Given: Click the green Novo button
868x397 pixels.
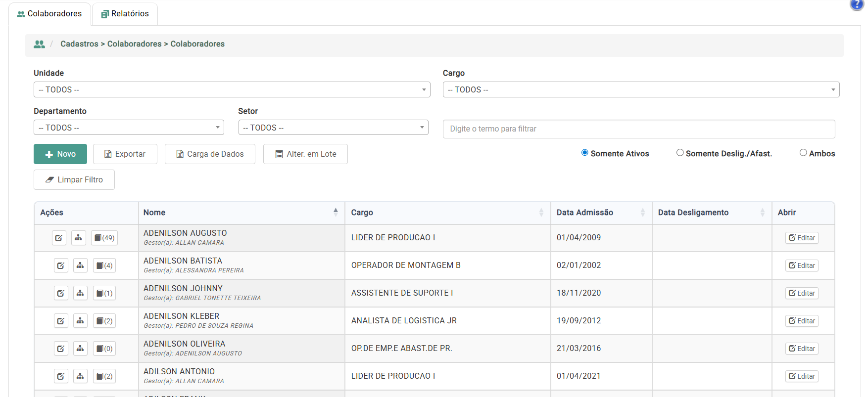Looking at the screenshot, I should pos(60,154).
